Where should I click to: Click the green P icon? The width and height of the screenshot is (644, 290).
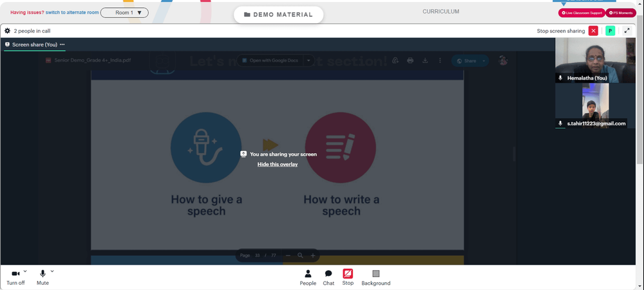click(x=611, y=31)
